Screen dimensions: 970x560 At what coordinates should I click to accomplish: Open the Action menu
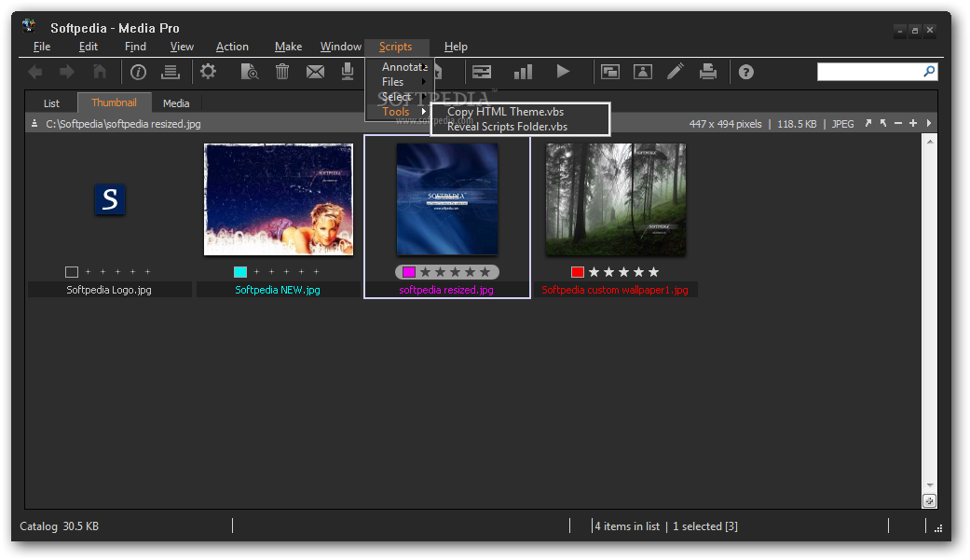[232, 47]
